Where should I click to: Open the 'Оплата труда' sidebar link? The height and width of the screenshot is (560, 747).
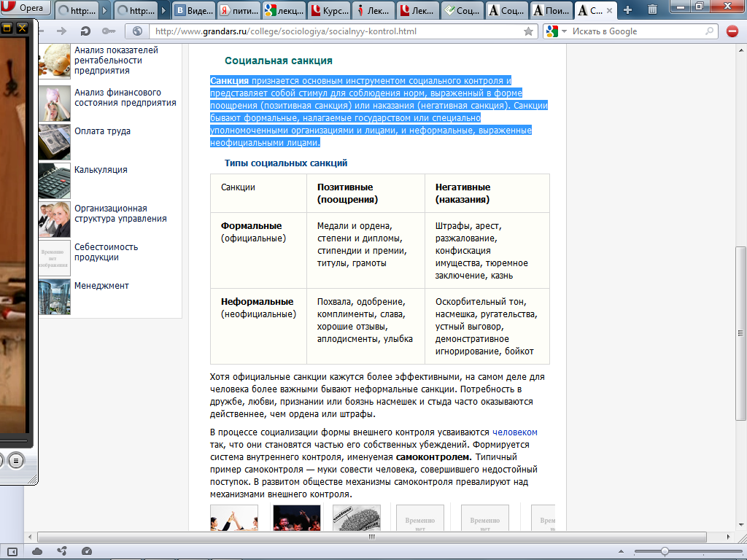coord(102,131)
